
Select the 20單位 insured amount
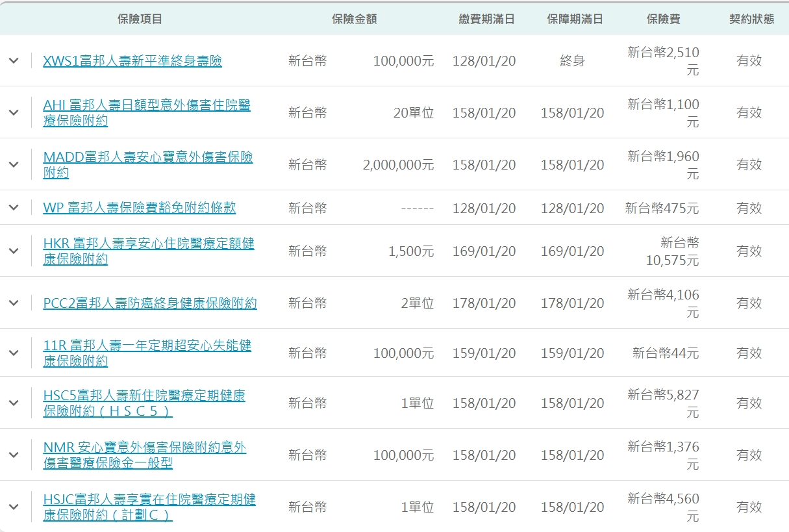(414, 113)
